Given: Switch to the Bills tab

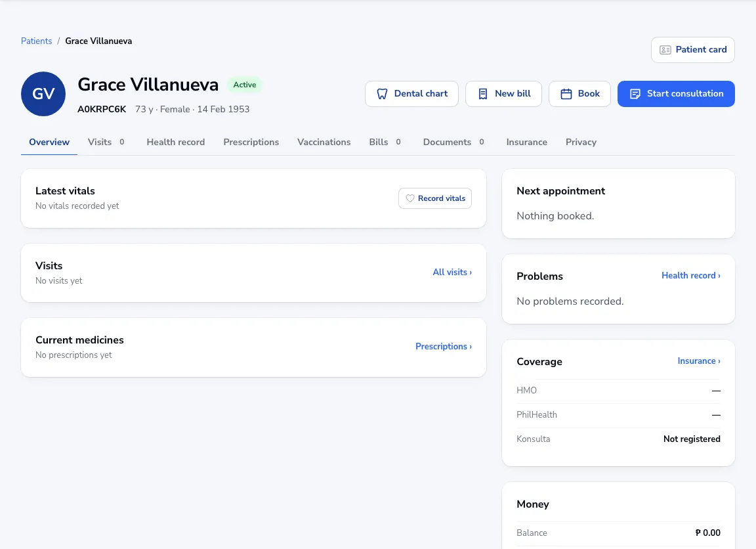Looking at the screenshot, I should tap(385, 142).
